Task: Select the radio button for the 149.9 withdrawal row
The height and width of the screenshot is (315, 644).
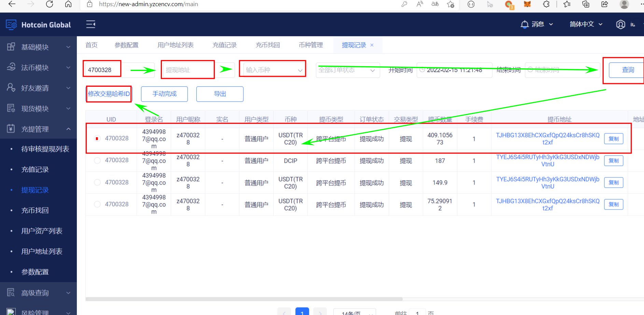Action: point(97,182)
